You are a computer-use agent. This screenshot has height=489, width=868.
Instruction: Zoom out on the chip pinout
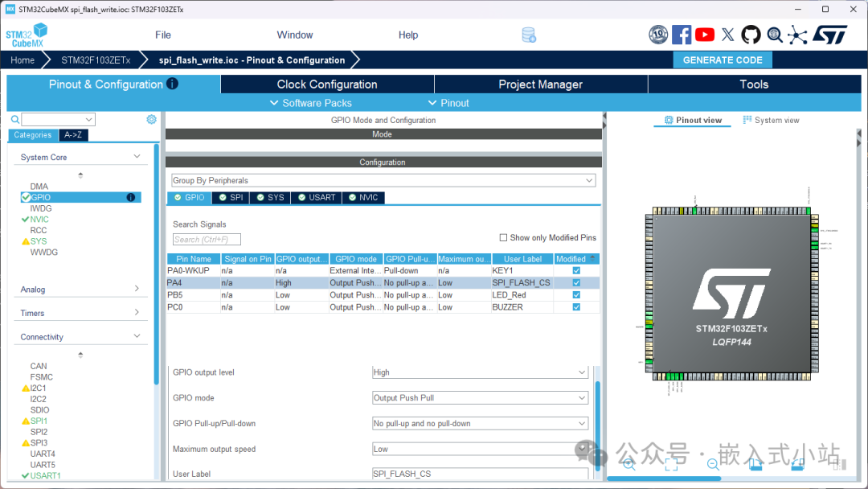coord(713,464)
